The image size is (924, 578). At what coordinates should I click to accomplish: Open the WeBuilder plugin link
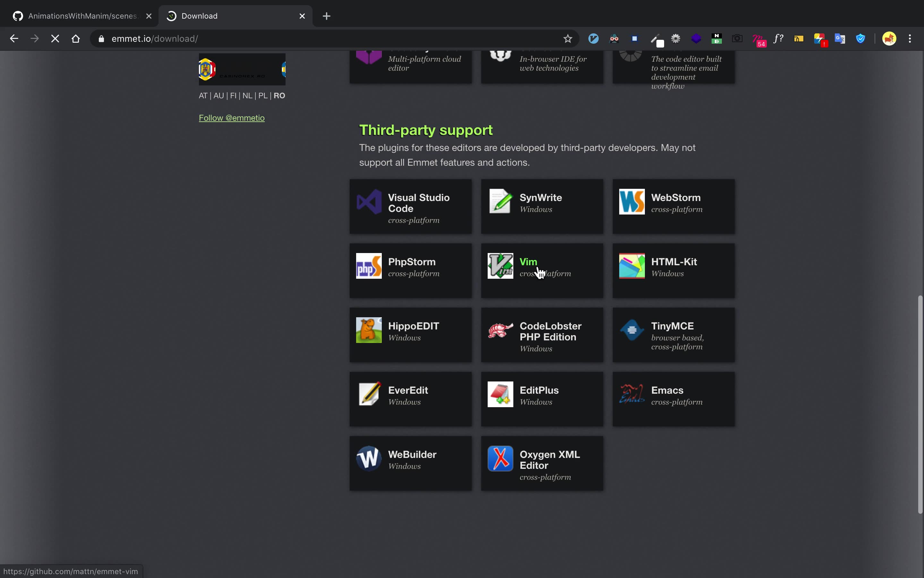pyautogui.click(x=410, y=463)
